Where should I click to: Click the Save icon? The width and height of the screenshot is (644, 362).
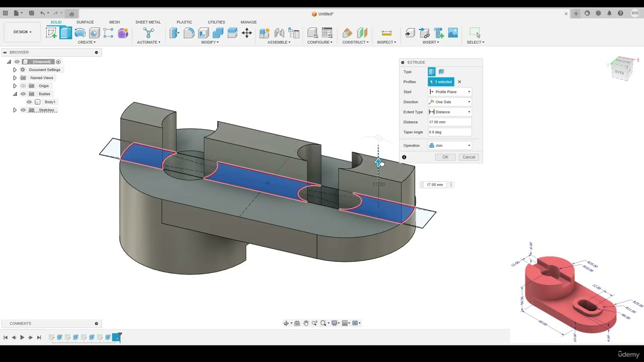(31, 14)
